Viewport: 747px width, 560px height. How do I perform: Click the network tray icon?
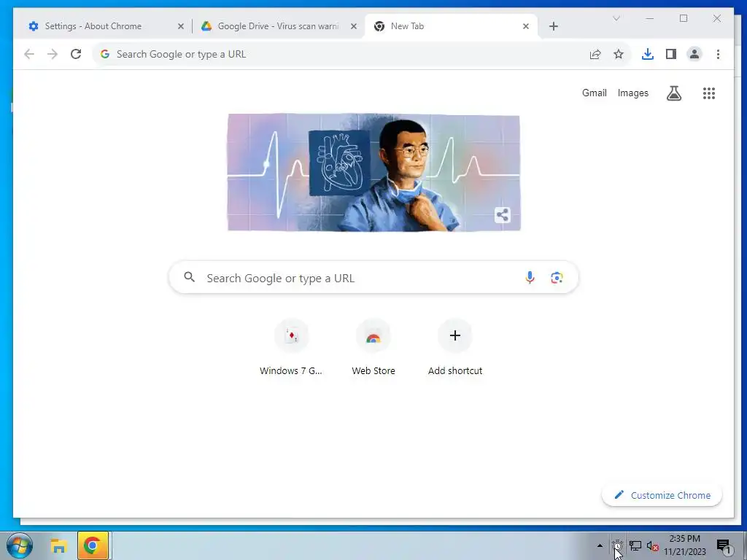pyautogui.click(x=635, y=545)
